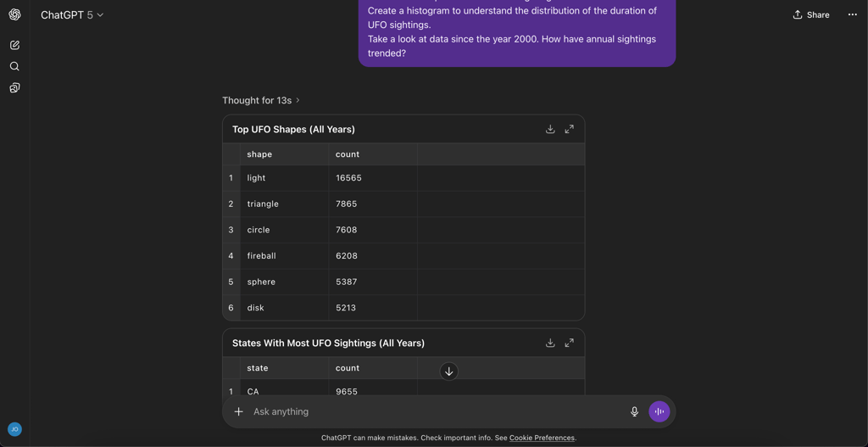Start voice mode with purple waveform button

[659, 411]
